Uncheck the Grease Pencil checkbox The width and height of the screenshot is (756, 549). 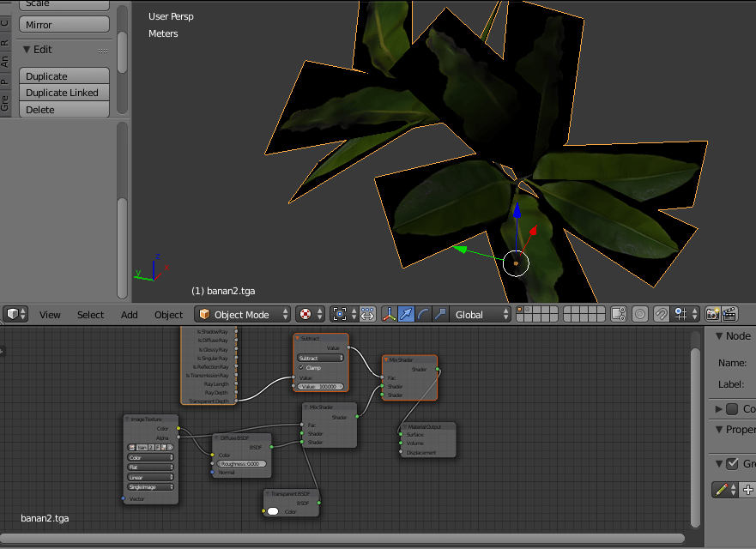(x=732, y=464)
